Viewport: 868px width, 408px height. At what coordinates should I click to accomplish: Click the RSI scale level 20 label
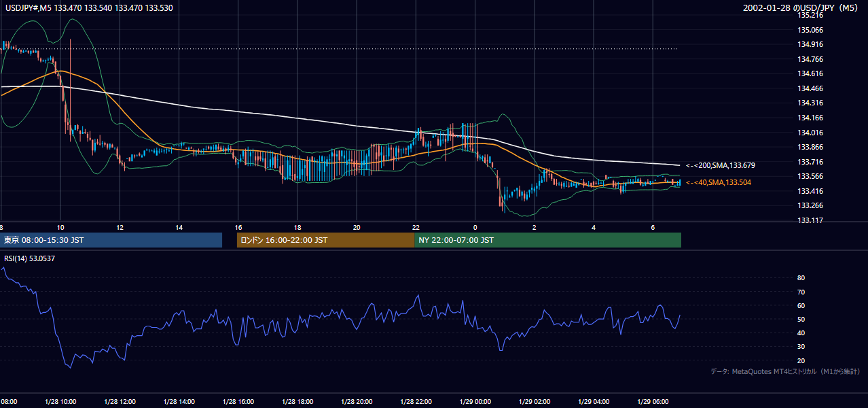801,360
